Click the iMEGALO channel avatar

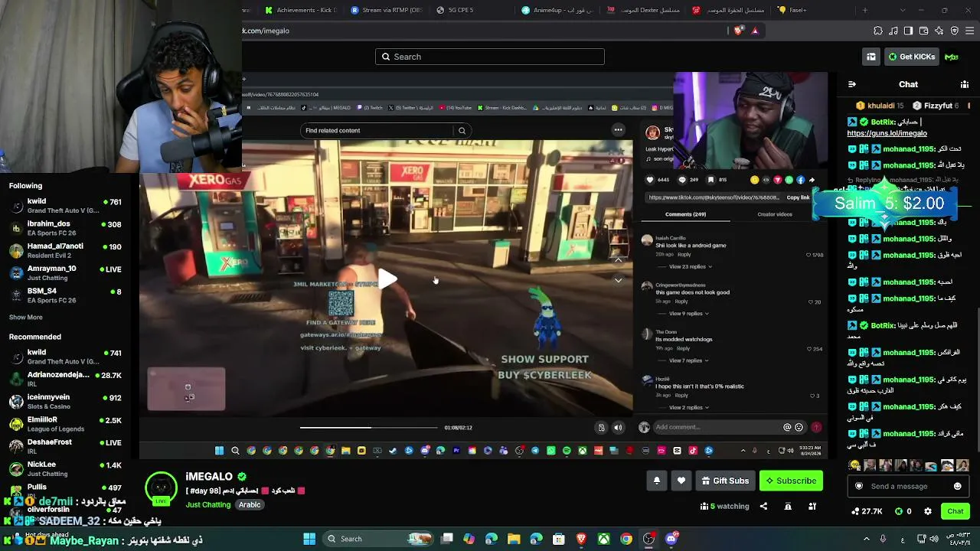tap(161, 487)
